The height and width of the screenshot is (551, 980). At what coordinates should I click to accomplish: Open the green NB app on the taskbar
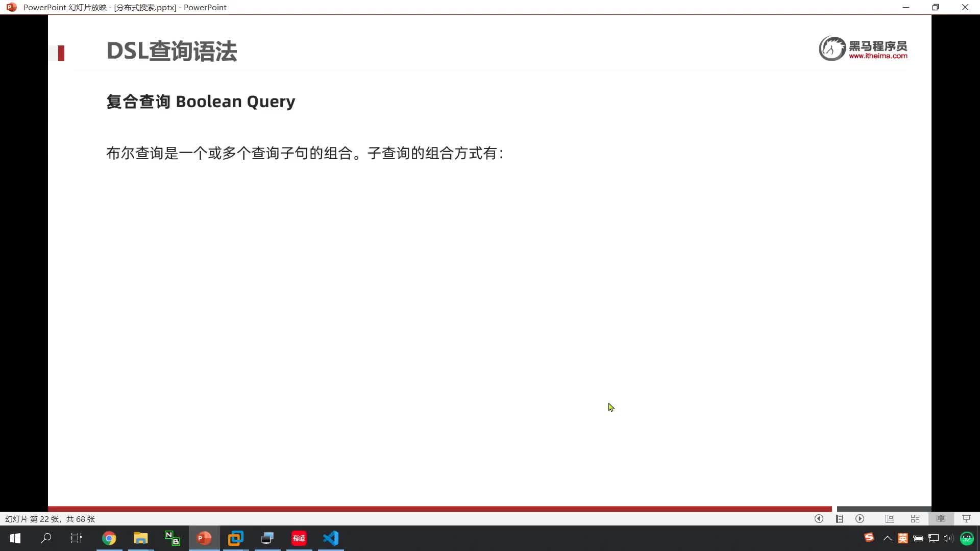(x=172, y=538)
